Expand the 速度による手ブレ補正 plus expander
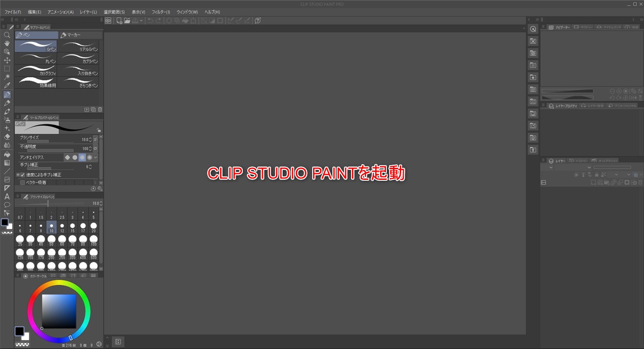The height and width of the screenshot is (349, 644). [x=18, y=175]
